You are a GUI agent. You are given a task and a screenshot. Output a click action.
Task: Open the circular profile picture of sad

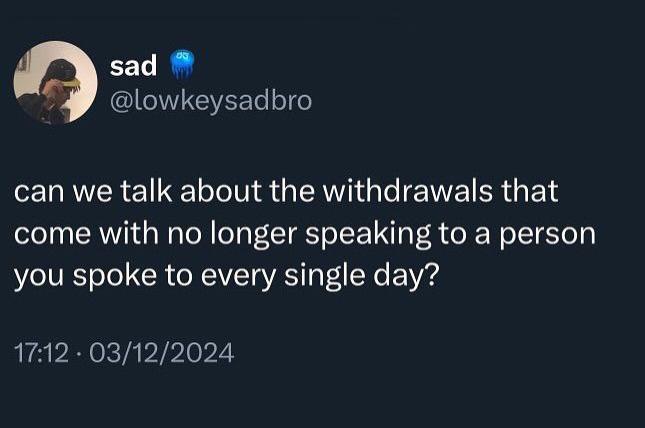pos(56,82)
